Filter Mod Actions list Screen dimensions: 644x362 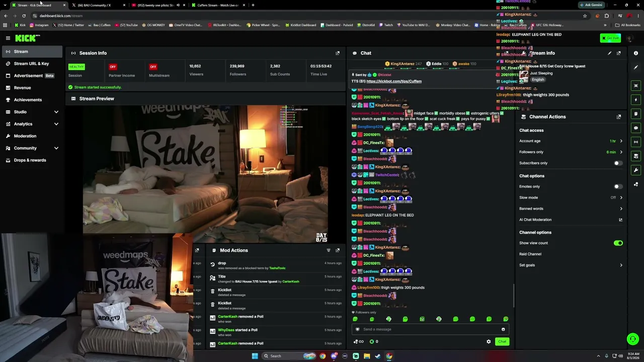tap(329, 250)
